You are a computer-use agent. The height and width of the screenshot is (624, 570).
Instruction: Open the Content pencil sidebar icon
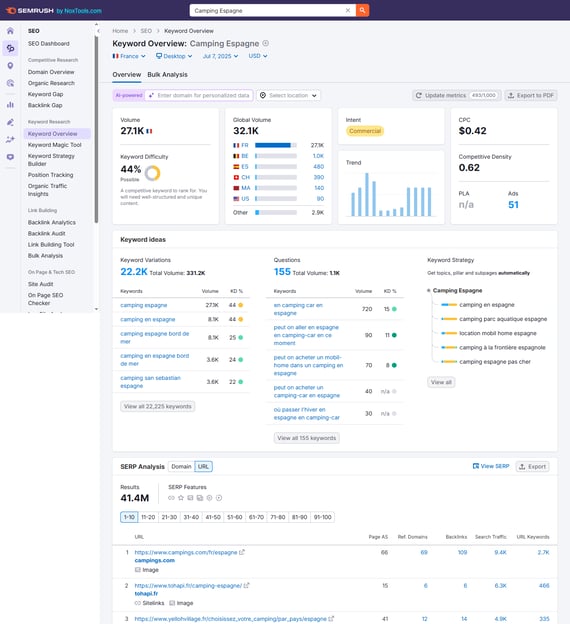tap(10, 122)
